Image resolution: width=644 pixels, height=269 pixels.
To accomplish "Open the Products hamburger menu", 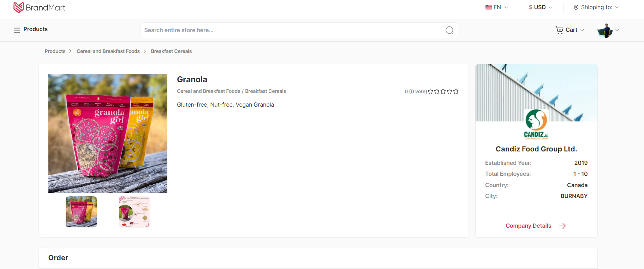I will pos(31,30).
